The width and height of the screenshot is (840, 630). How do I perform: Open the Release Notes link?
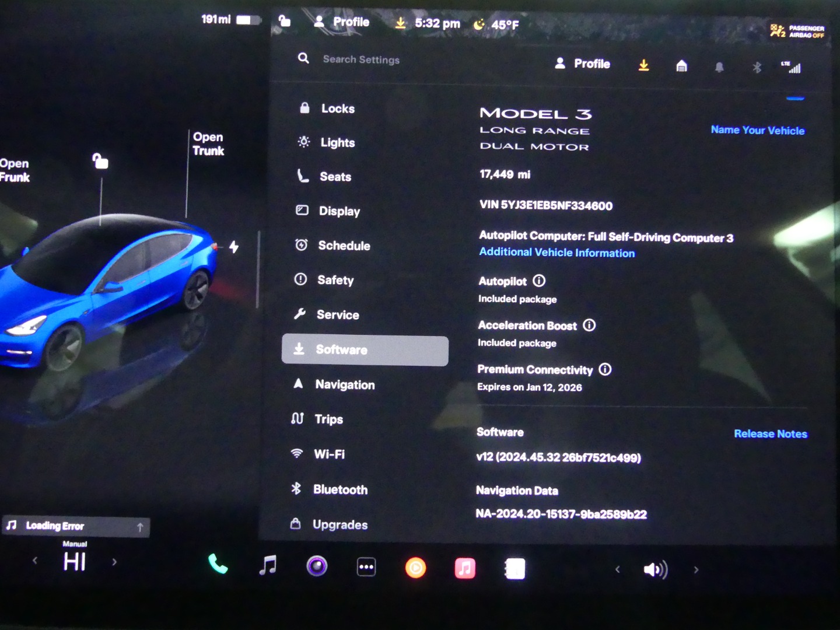(x=770, y=434)
